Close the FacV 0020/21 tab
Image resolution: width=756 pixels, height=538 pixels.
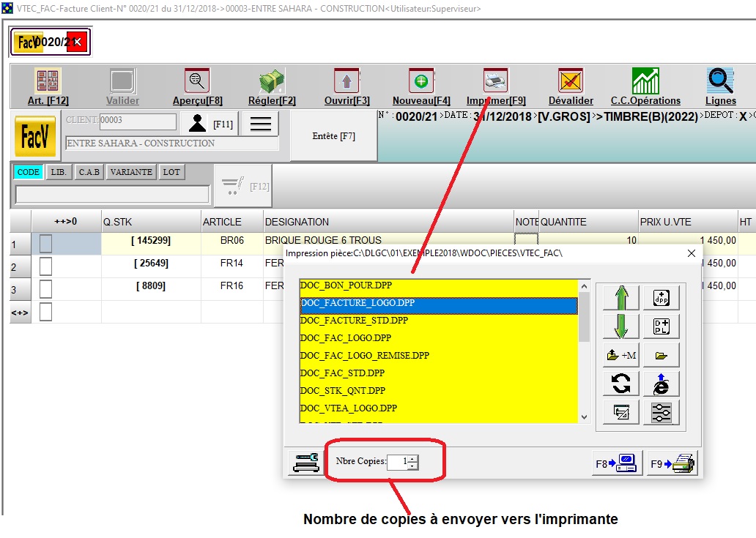77,42
